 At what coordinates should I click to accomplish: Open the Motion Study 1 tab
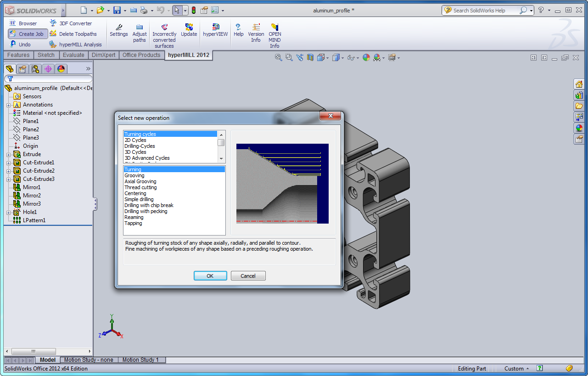click(x=140, y=360)
